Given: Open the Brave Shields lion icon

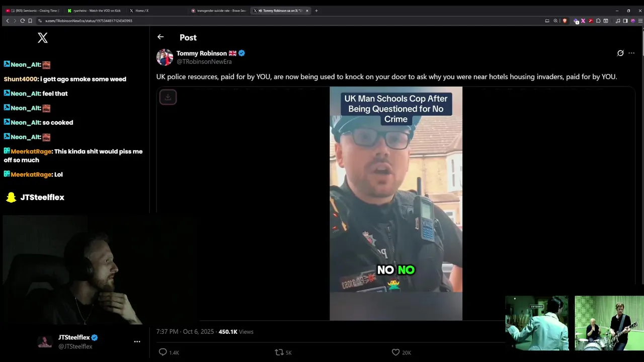Looking at the screenshot, I should 565,21.
